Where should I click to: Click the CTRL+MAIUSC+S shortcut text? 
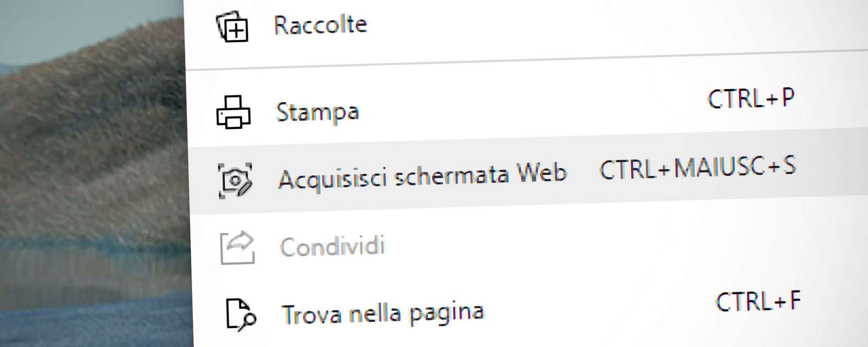point(697,168)
